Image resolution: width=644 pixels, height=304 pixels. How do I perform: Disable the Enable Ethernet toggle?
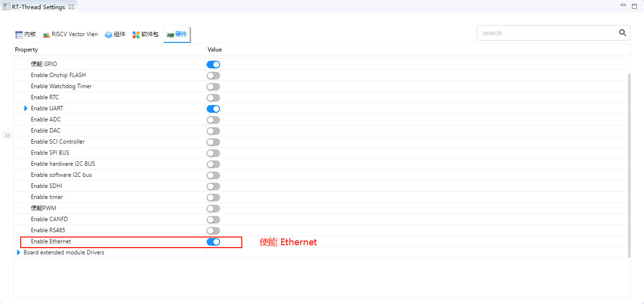(213, 242)
